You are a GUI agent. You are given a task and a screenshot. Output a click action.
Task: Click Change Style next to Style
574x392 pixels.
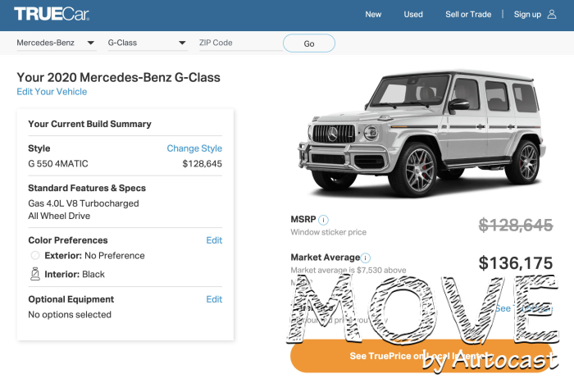194,148
